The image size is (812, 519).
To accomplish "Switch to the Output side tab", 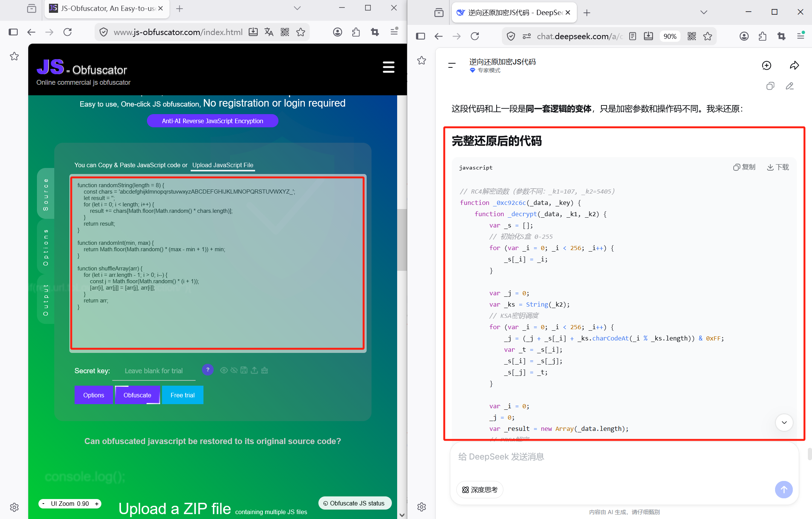I will pyautogui.click(x=46, y=300).
